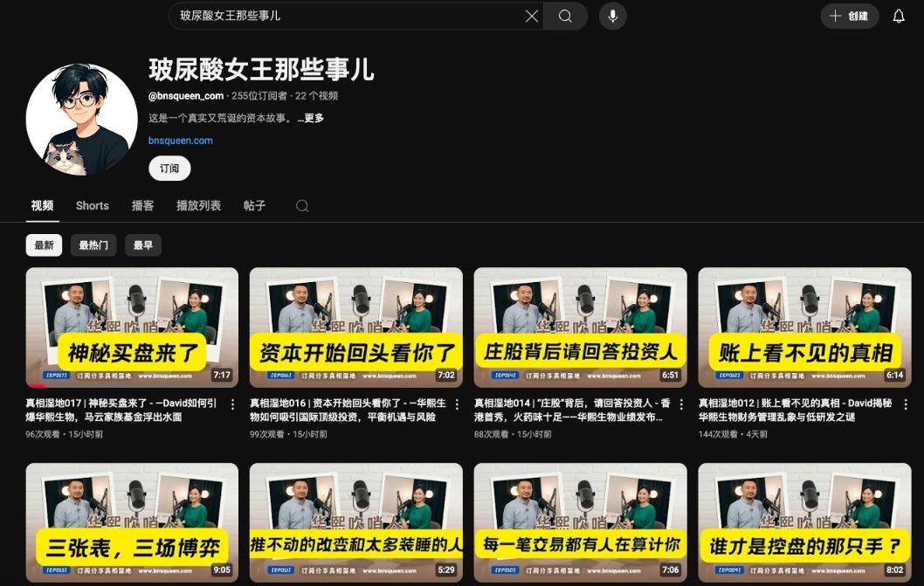Subscribe with the 订阅 button
Viewport: 924px width, 586px height.
point(169,169)
